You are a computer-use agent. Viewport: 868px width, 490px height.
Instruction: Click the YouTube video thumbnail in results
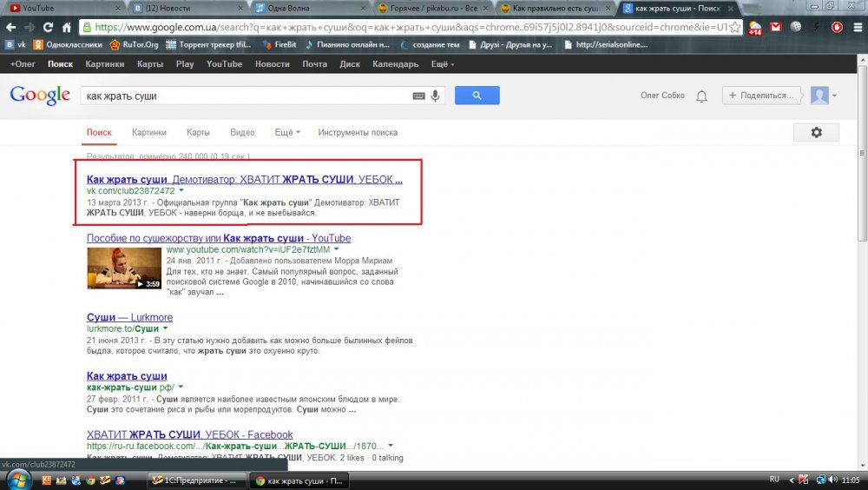click(124, 268)
